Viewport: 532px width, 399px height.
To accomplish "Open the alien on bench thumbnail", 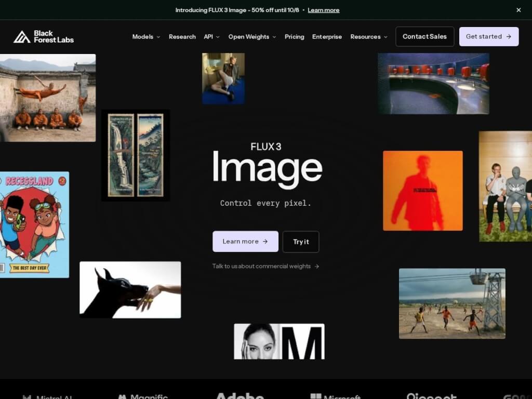I will click(506, 187).
